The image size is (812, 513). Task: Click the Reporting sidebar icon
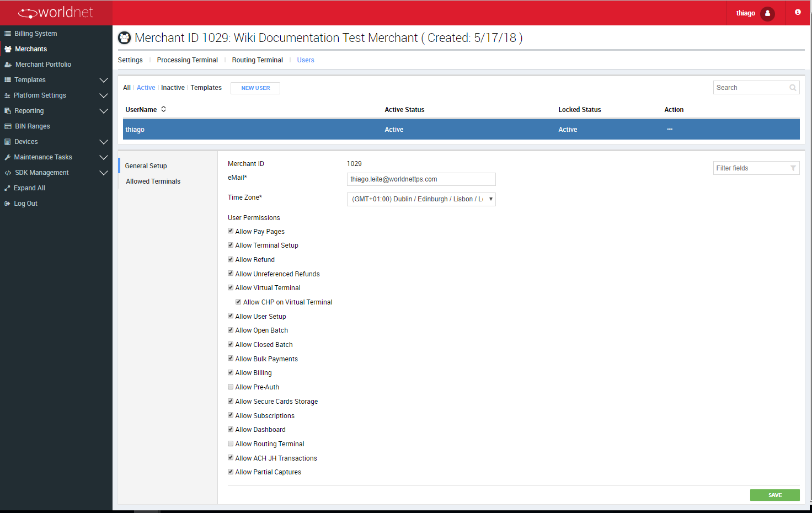(8, 111)
